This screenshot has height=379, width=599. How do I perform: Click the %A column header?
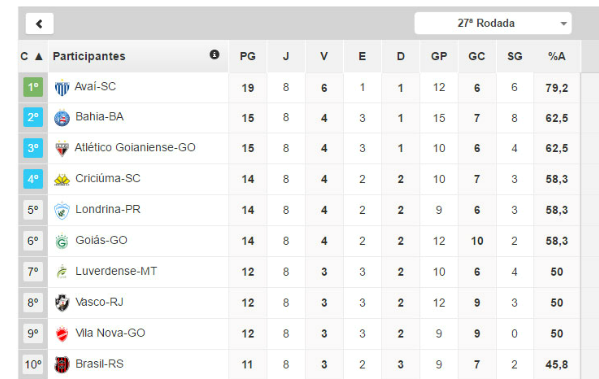click(557, 57)
